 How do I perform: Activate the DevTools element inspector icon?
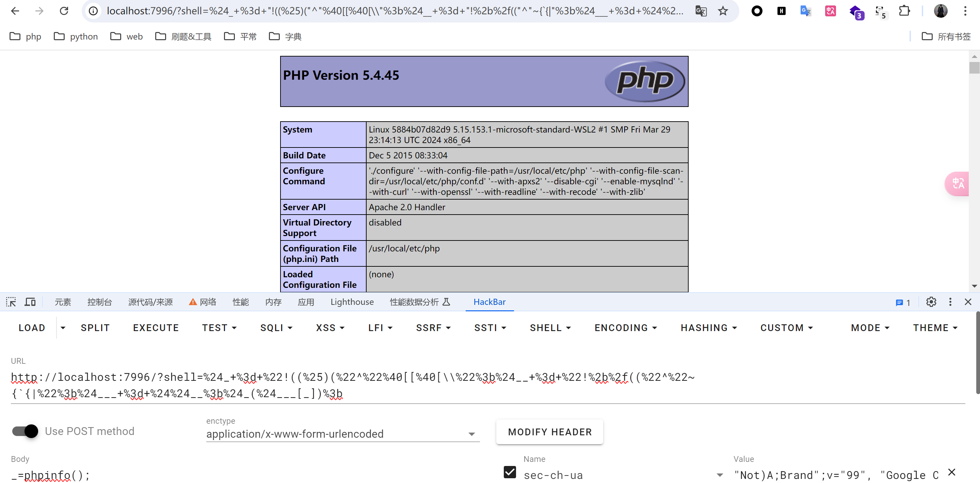11,302
